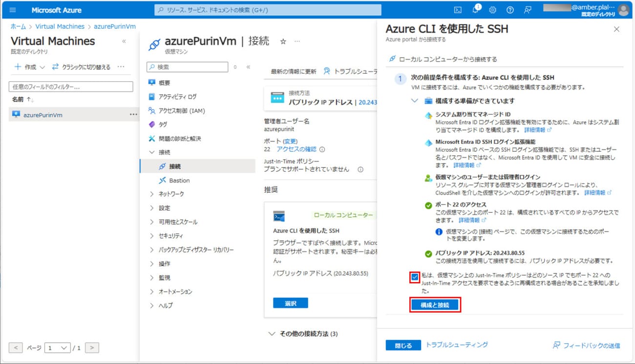This screenshot has height=364, width=635.
Task: Open portal settings gear
Action: point(492,10)
